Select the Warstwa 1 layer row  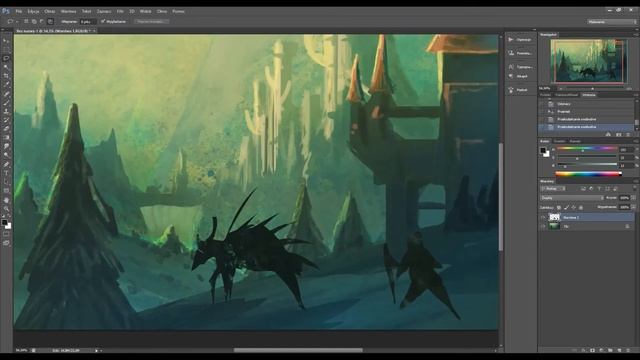click(x=587, y=218)
